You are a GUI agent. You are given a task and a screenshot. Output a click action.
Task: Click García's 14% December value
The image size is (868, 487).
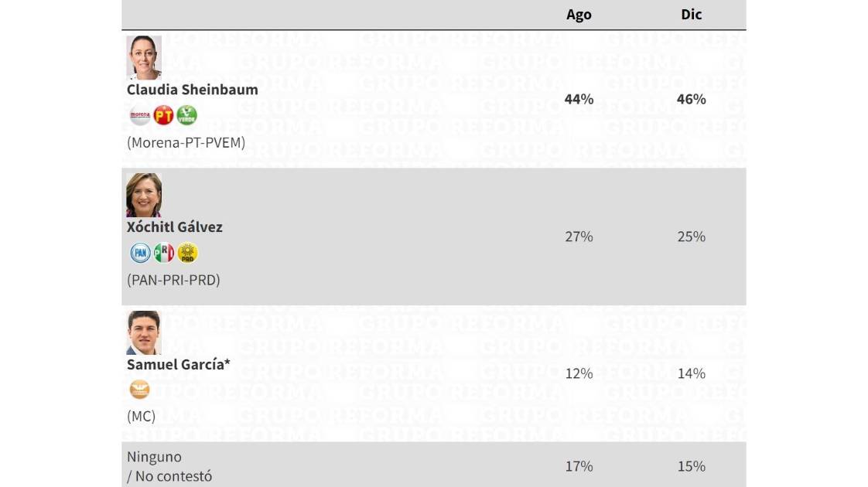(x=691, y=373)
